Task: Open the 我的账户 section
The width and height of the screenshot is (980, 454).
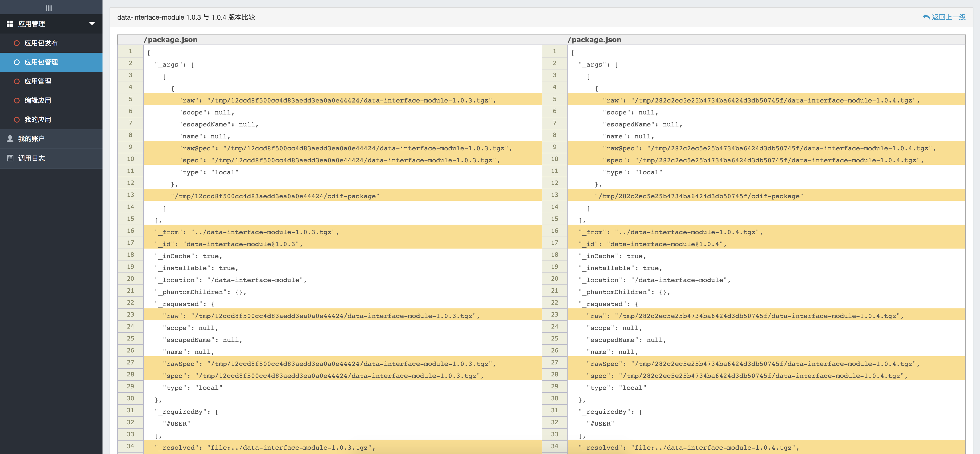Action: 51,139
